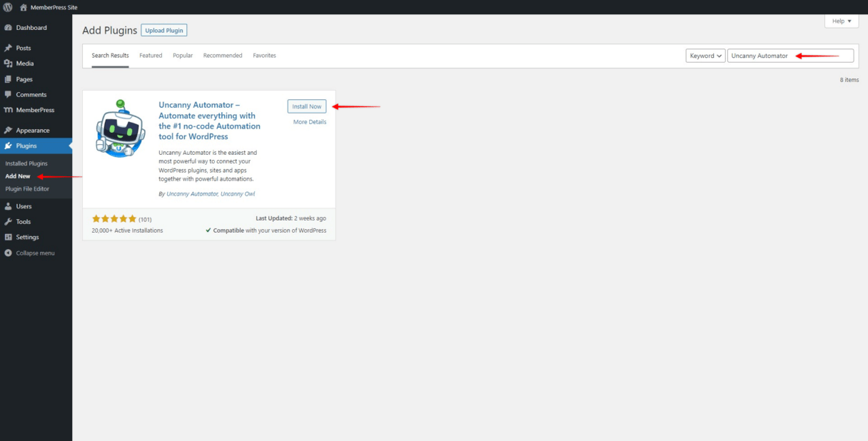Open the MemberPress menu item

pos(36,110)
